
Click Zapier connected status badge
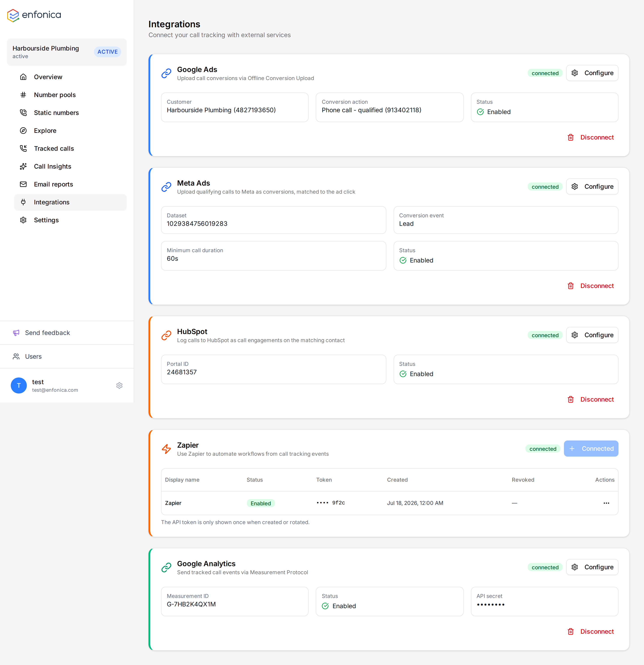(543, 449)
